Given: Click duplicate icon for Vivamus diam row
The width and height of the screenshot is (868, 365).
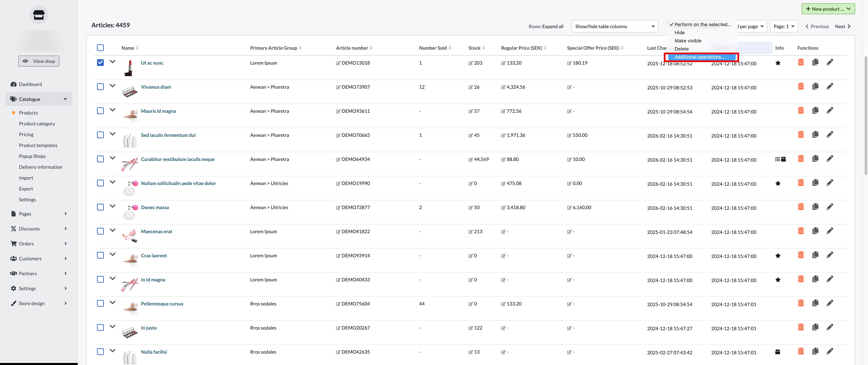Looking at the screenshot, I should click(x=815, y=87).
